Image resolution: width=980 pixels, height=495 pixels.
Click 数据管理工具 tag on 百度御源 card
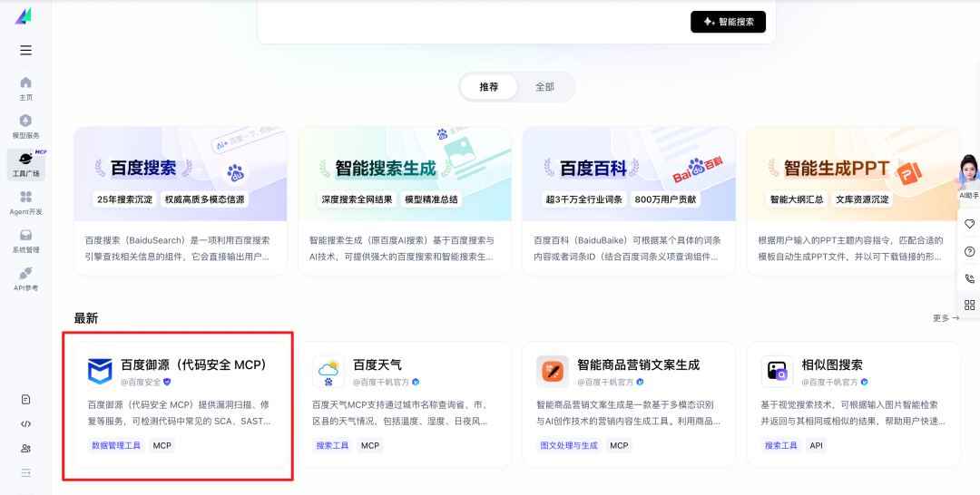116,446
